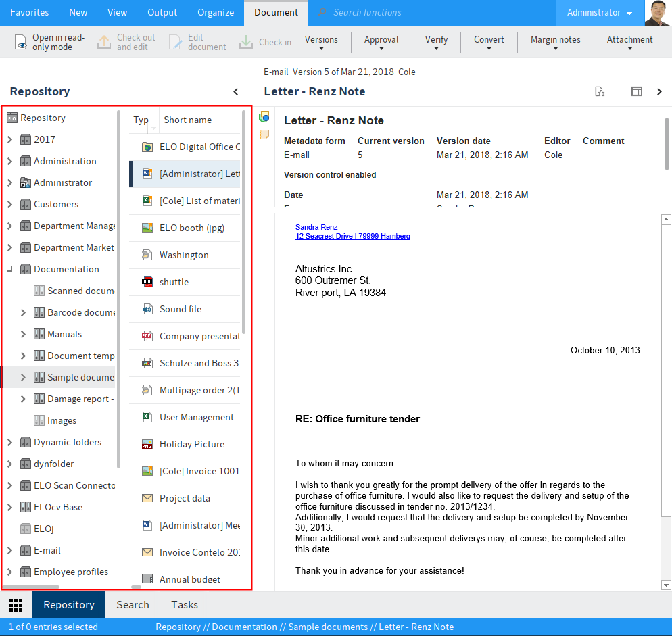
Task: Expand the 2017 folder
Action: click(9, 140)
